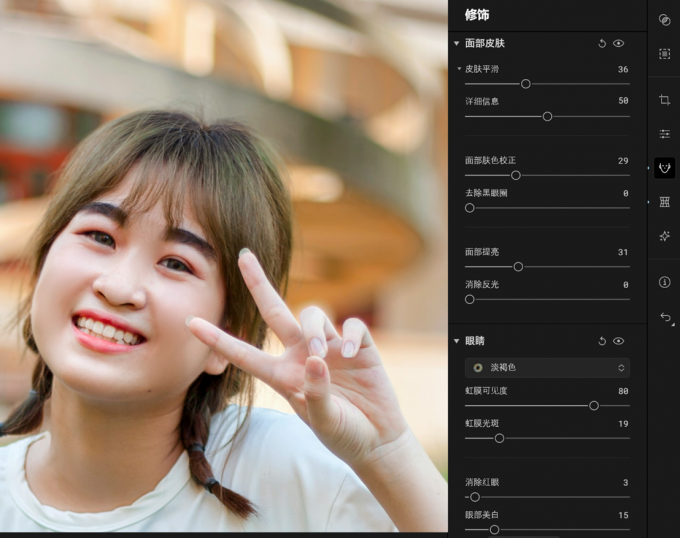
Task: Click the 消除红眼 slider handle
Action: (475, 497)
